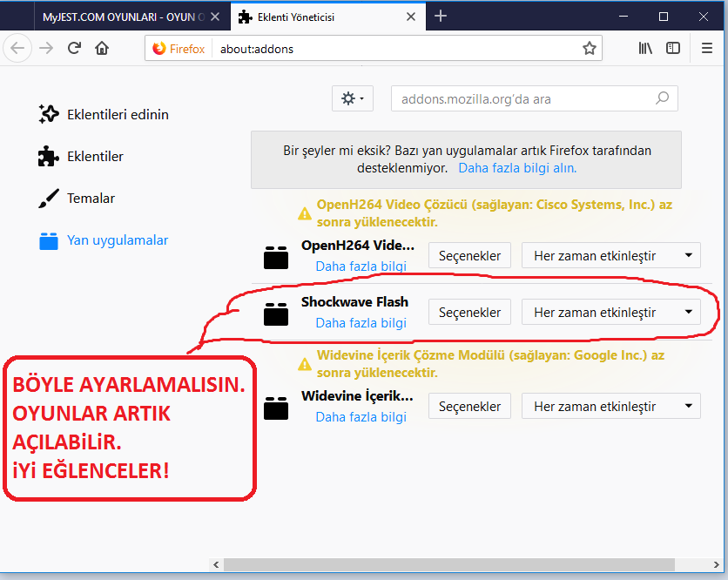Image resolution: width=728 pixels, height=580 pixels.
Task: Focus the addons.mozilla.org search field
Action: 535,98
